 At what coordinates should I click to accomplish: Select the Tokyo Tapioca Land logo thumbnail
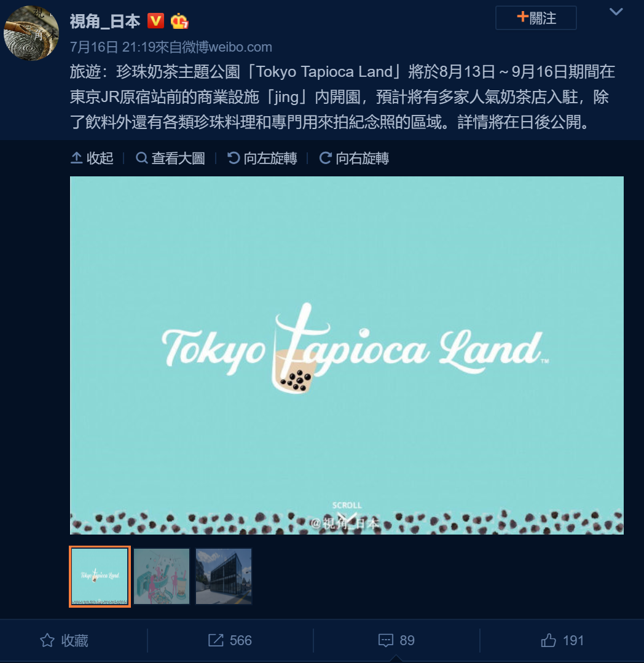pos(100,576)
